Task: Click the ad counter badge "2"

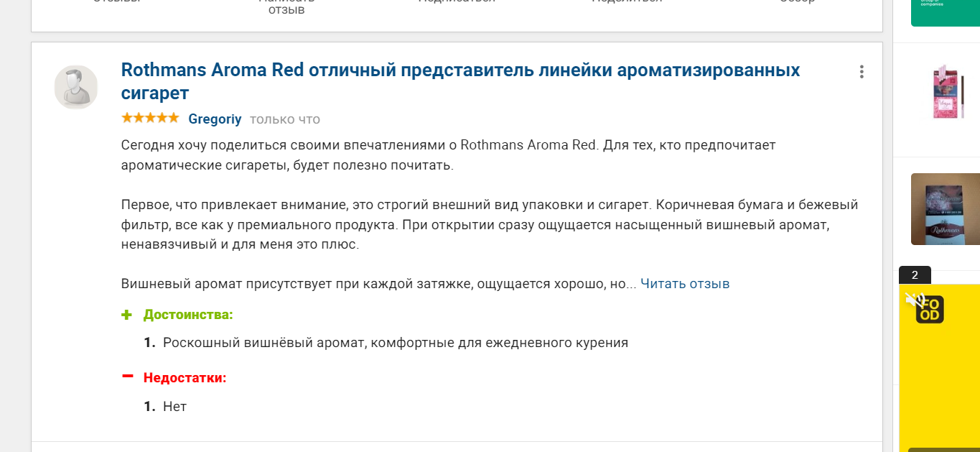Action: [915, 275]
